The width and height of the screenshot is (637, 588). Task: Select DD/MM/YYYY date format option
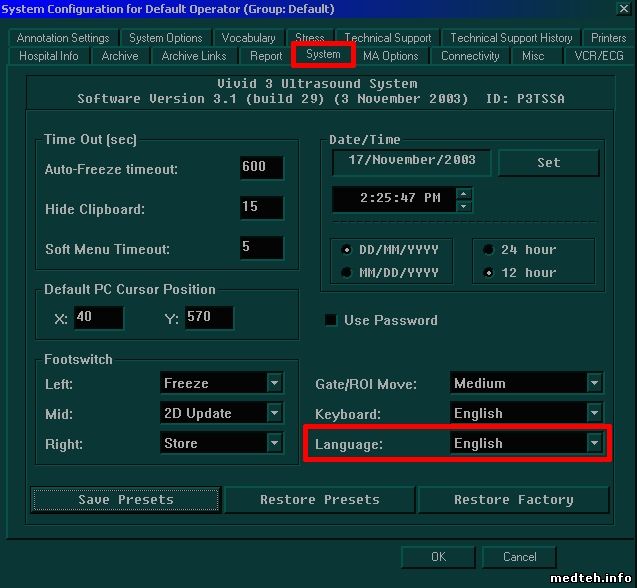[346, 250]
